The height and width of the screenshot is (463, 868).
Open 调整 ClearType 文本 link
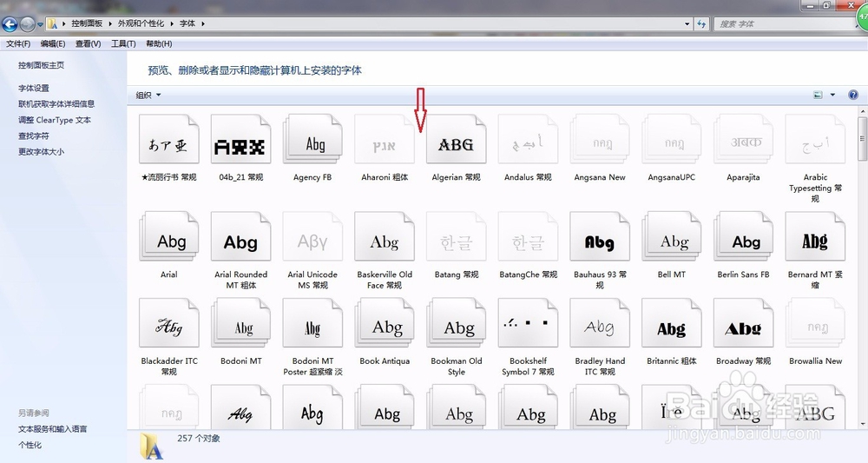point(54,120)
